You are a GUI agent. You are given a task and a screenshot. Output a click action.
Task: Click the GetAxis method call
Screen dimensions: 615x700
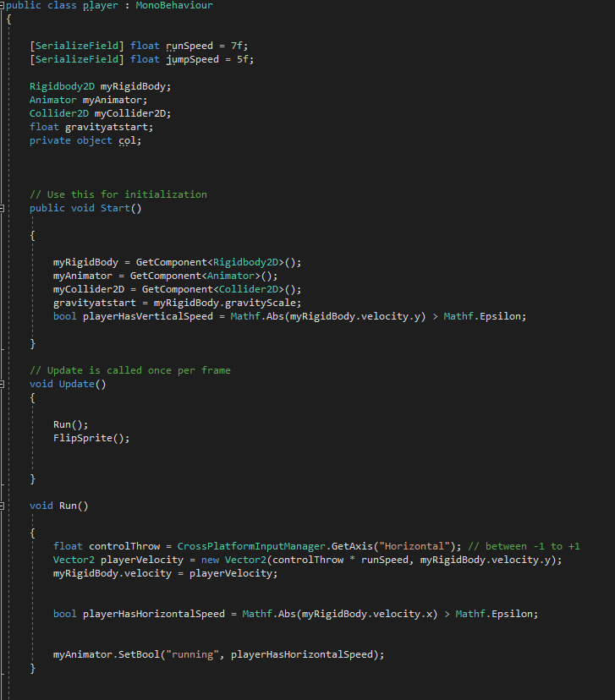[x=352, y=546]
